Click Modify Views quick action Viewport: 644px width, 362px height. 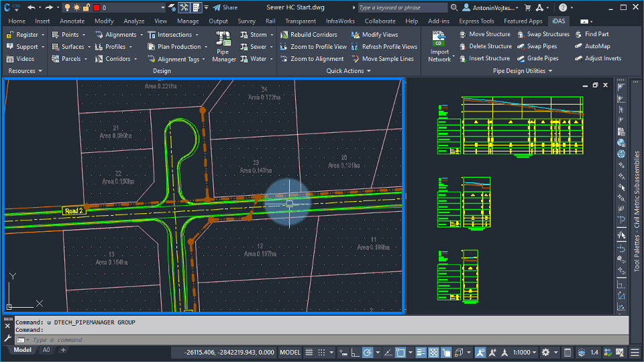(375, 35)
